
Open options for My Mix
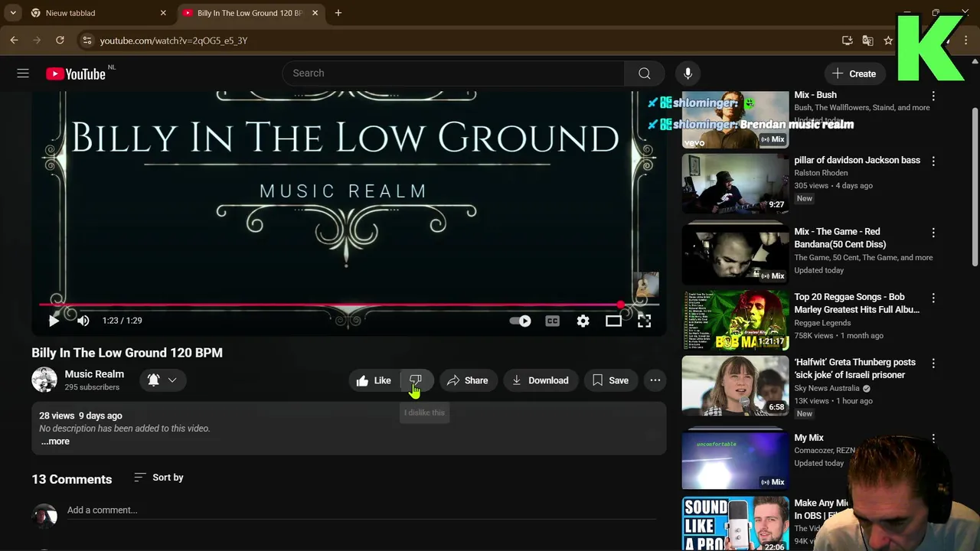[933, 439]
